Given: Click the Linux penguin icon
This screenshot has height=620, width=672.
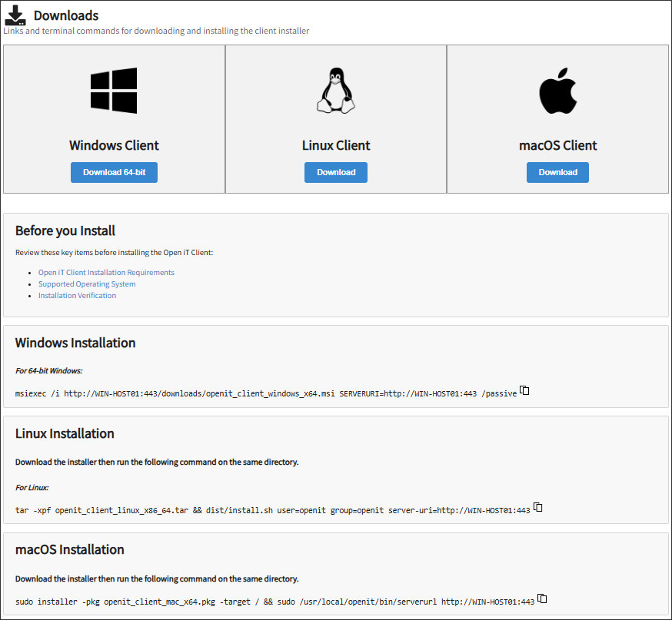Looking at the screenshot, I should click(336, 90).
